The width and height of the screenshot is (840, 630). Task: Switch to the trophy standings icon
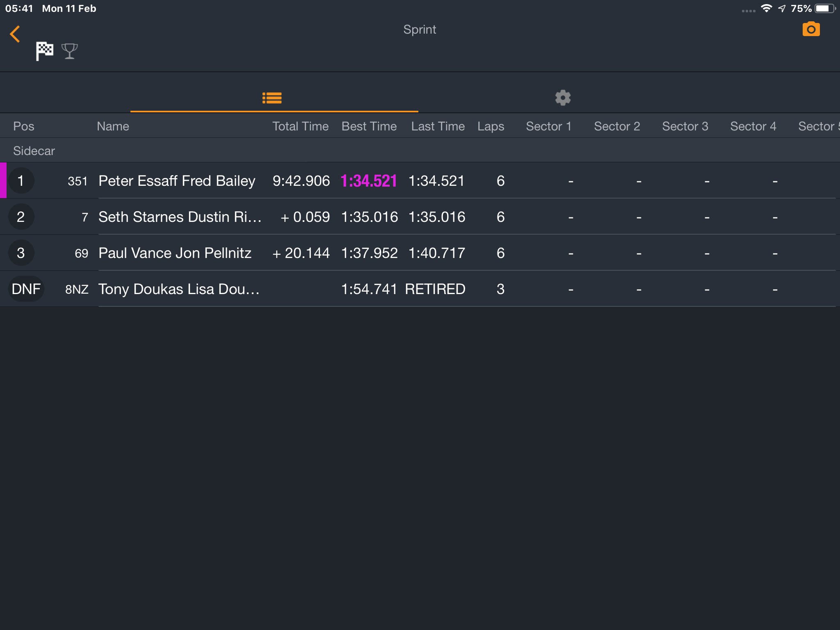pyautogui.click(x=69, y=51)
